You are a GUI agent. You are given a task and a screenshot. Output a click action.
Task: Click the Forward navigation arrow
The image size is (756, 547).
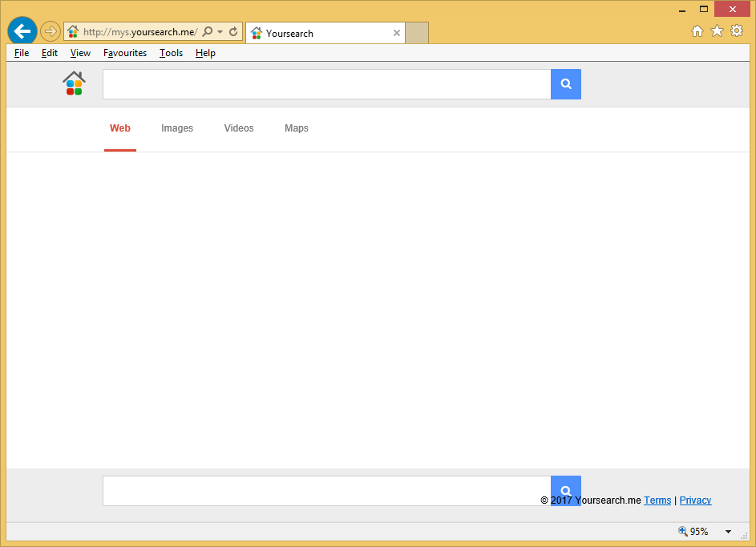point(51,32)
